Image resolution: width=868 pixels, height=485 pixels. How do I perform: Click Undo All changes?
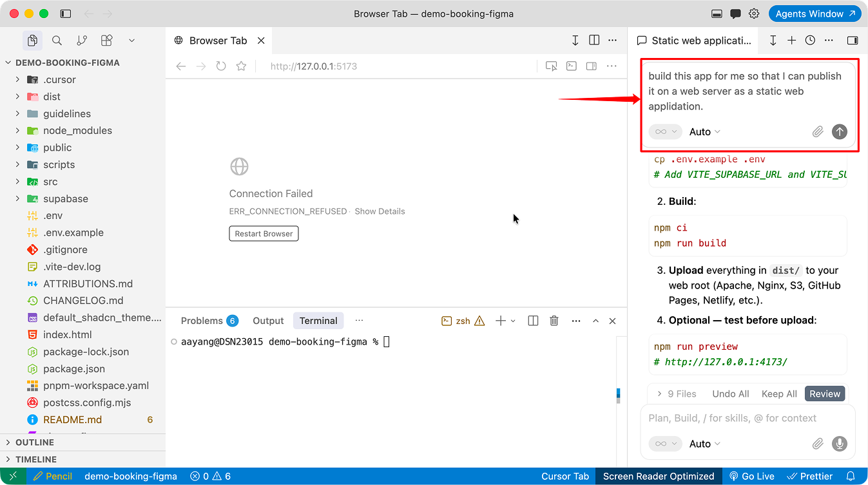[731, 394]
